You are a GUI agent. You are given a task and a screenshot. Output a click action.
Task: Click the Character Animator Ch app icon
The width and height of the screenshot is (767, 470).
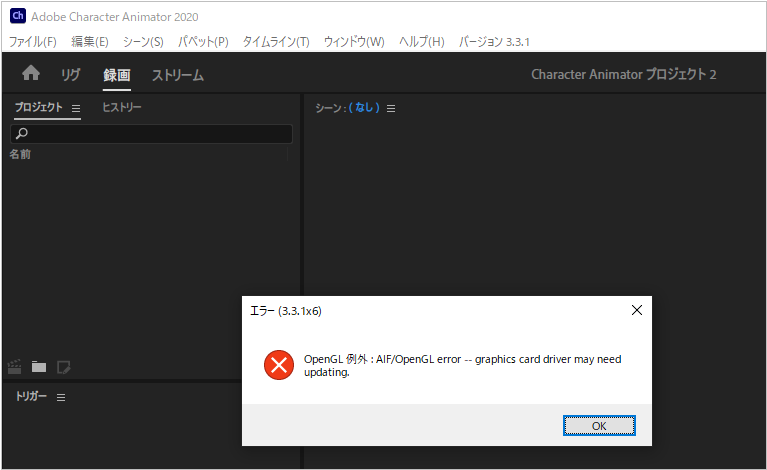(x=18, y=16)
